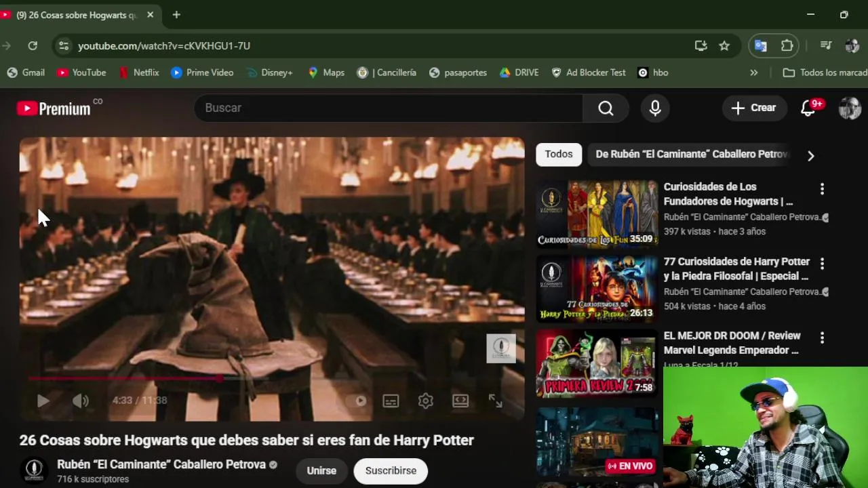Open 77 Curiosidades de Harry Potter thumbnail
Image resolution: width=868 pixels, height=488 pixels.
pyautogui.click(x=597, y=288)
